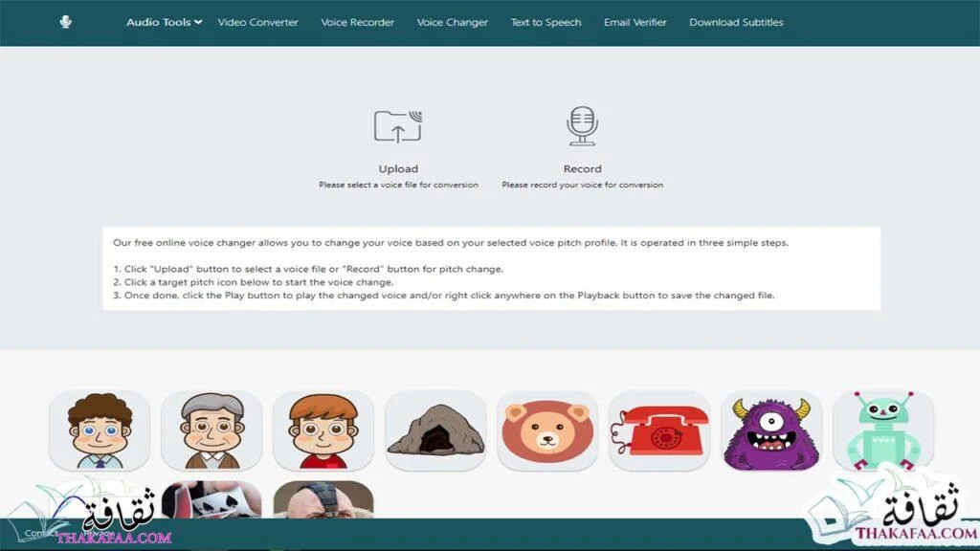Click the step 'Click a target pitch icon'
The width and height of the screenshot is (980, 551).
point(253,282)
